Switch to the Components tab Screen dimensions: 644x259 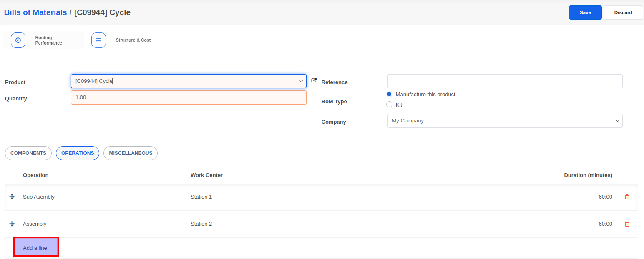(28, 153)
